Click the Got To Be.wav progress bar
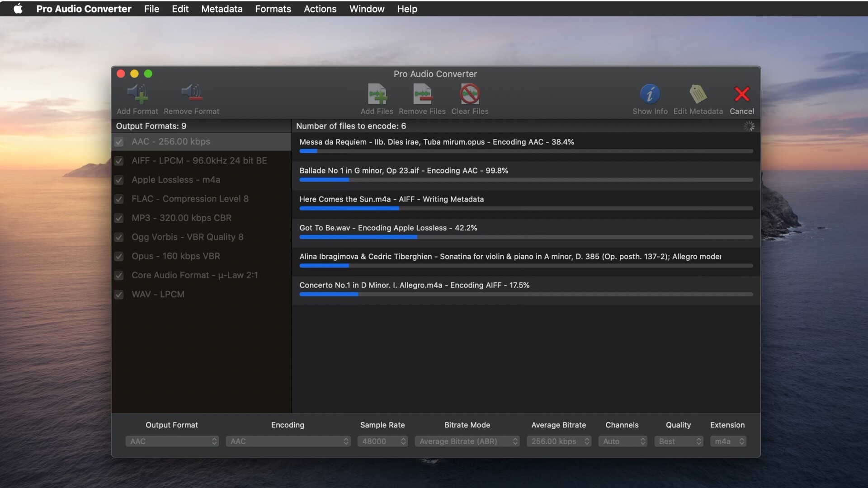868x488 pixels. coord(526,237)
